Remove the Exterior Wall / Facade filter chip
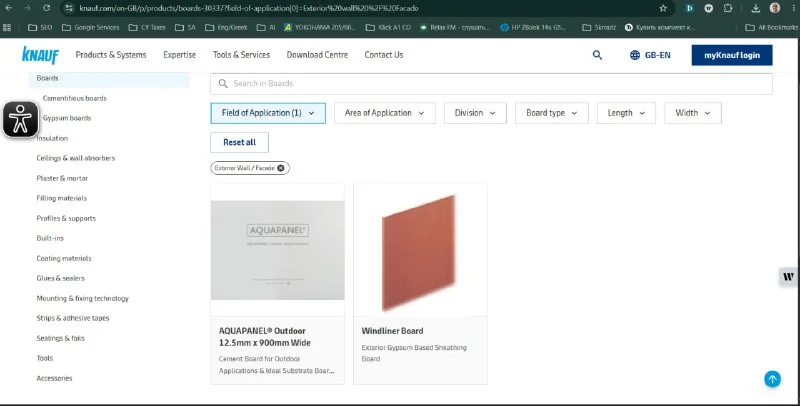This screenshot has width=800, height=406. click(x=281, y=168)
